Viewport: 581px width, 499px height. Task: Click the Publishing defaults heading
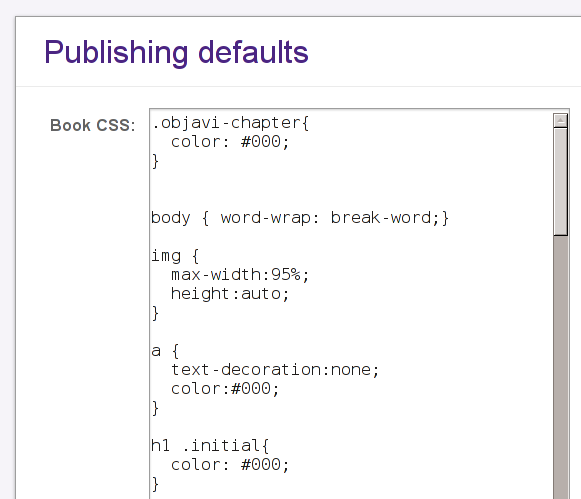(x=176, y=52)
